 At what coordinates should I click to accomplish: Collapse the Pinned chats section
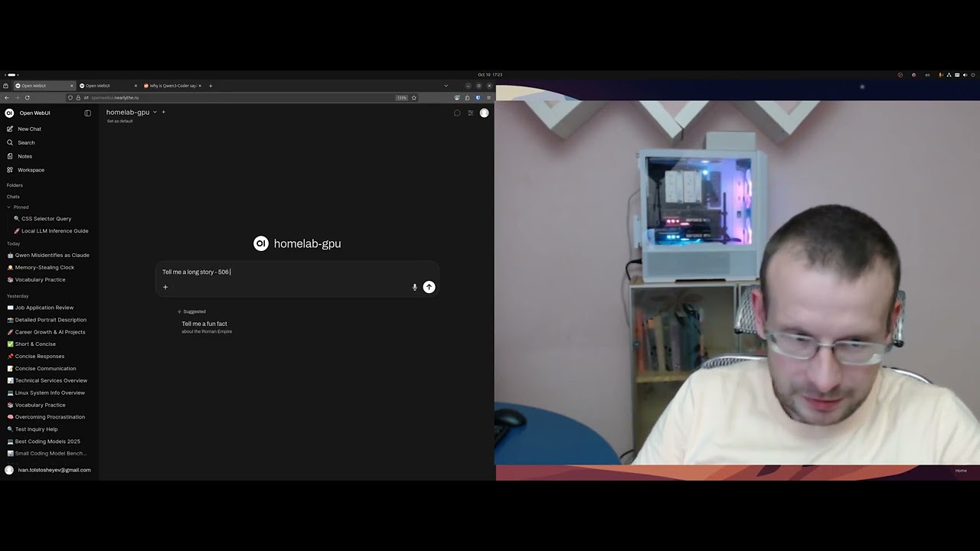[x=18, y=207]
